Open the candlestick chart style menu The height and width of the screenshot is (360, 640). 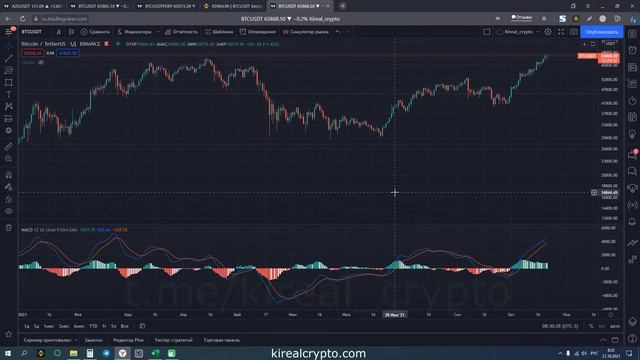pyautogui.click(x=71, y=31)
